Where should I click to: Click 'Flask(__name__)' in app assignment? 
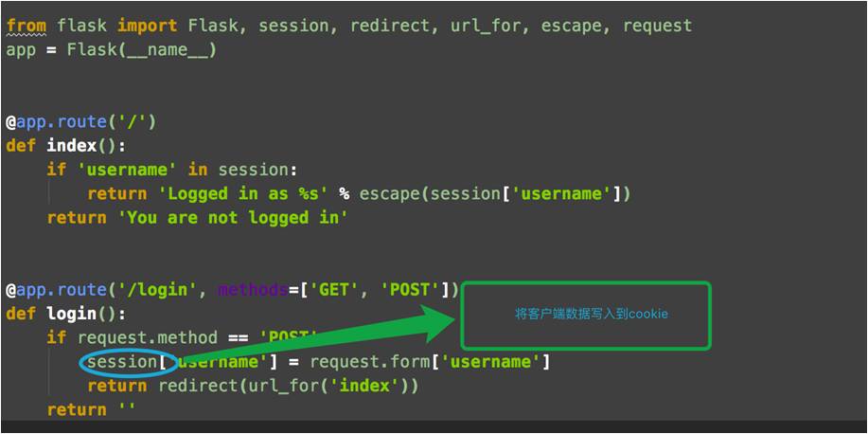(x=142, y=50)
